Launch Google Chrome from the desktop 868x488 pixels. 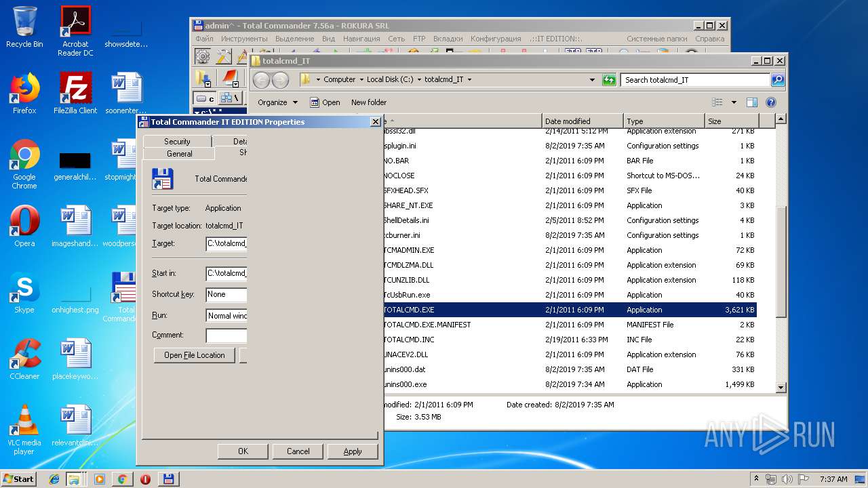pyautogui.click(x=24, y=164)
